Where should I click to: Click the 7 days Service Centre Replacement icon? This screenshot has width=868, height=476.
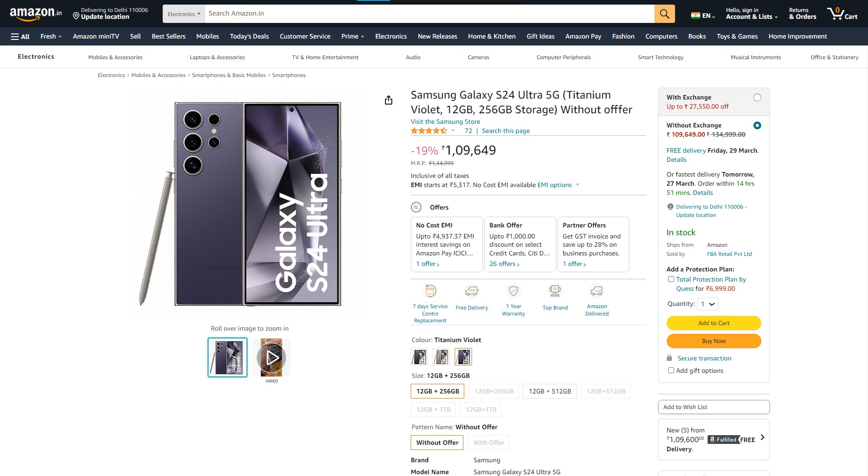click(x=430, y=290)
